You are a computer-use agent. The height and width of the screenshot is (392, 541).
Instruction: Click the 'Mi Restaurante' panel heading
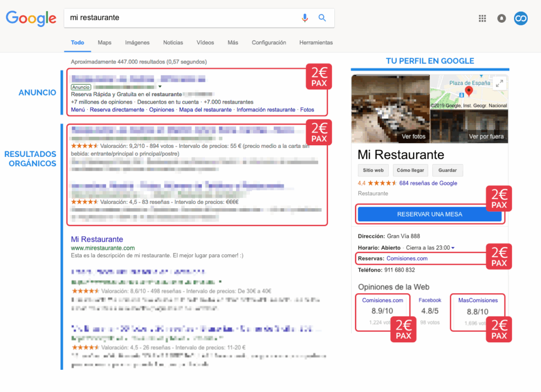pyautogui.click(x=401, y=155)
